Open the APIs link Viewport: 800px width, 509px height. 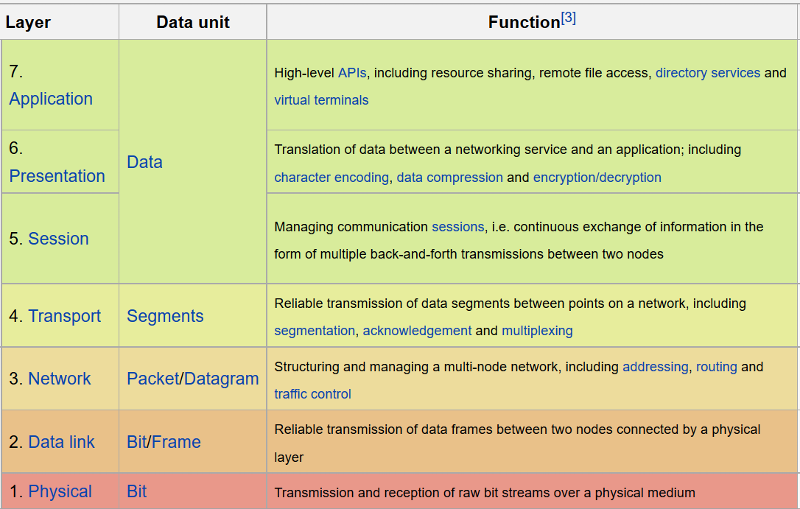pos(352,73)
